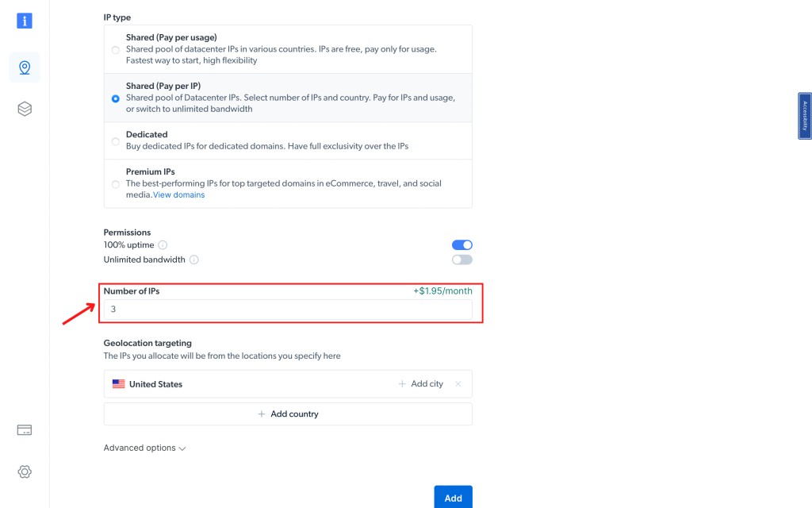Click the Add country button
This screenshot has height=508, width=812.
[288, 414]
